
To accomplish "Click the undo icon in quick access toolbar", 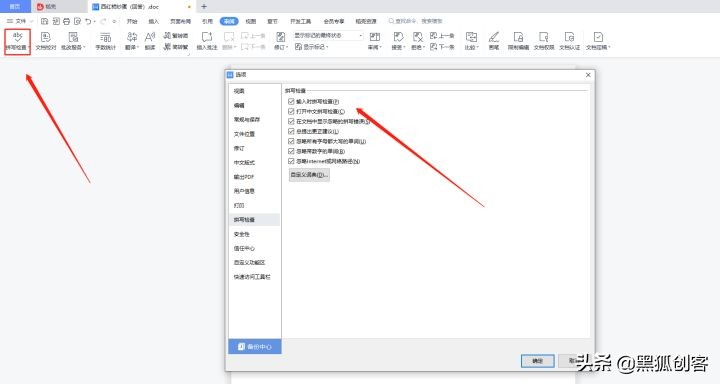I will (88, 21).
